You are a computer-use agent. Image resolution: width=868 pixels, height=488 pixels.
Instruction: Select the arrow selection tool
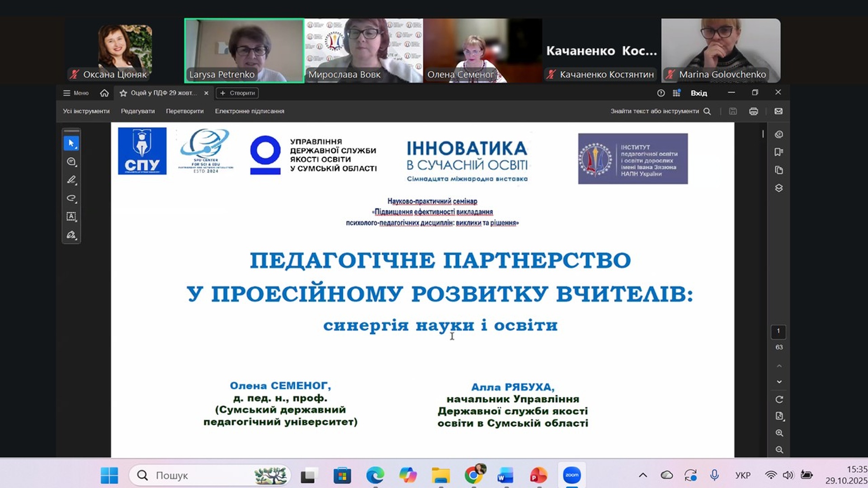pos(71,143)
